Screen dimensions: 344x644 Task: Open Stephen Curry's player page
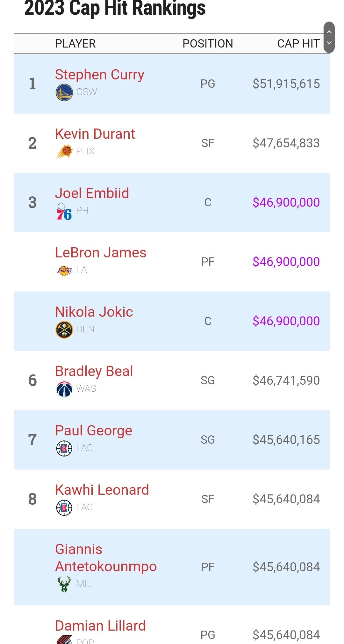pos(99,75)
